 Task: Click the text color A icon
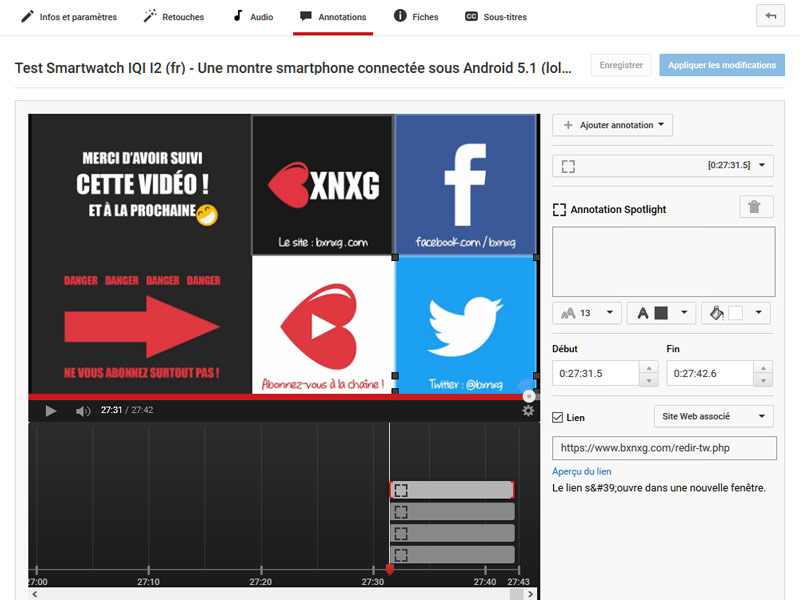coord(643,313)
